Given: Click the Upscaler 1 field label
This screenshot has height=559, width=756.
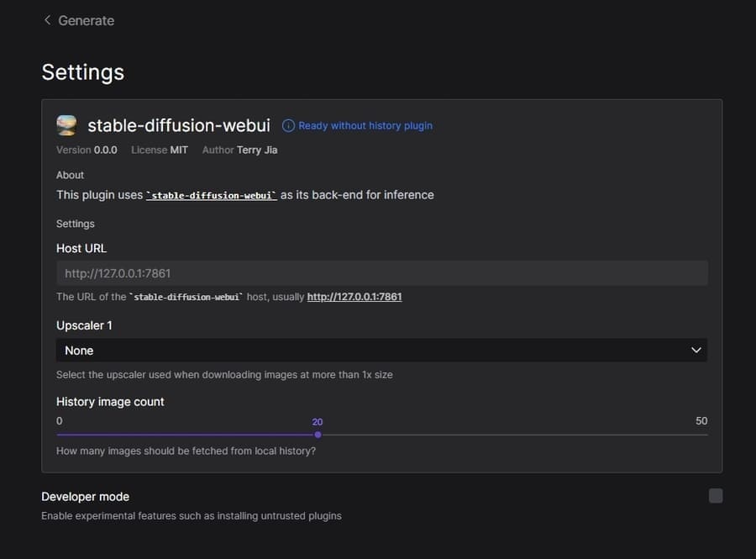Looking at the screenshot, I should [84, 325].
